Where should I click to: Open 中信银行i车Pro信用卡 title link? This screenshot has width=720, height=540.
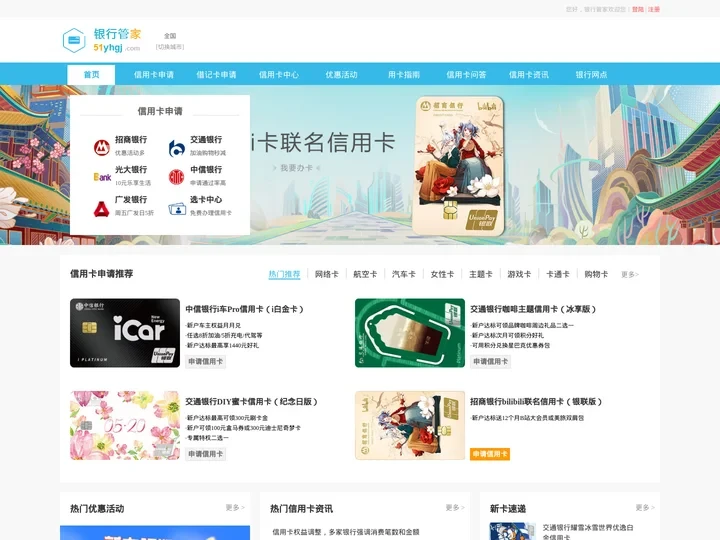pos(245,309)
